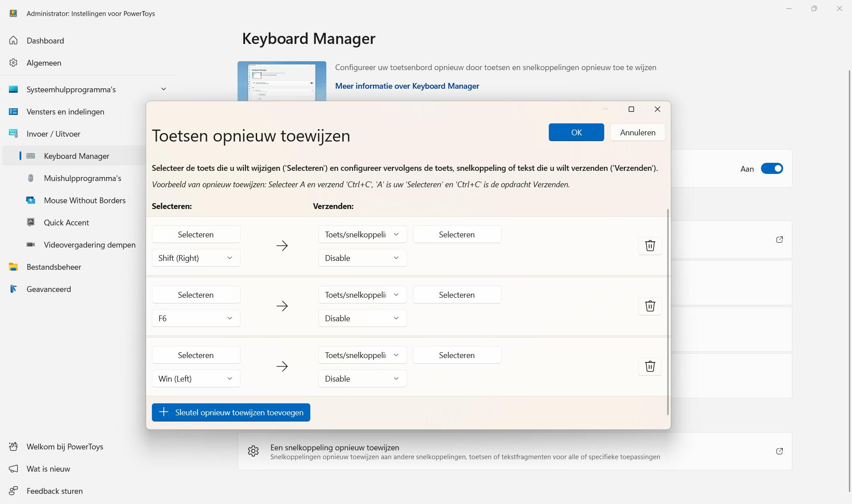Click the Systeemhulpprogramma's icon
The height and width of the screenshot is (504, 852).
(13, 90)
